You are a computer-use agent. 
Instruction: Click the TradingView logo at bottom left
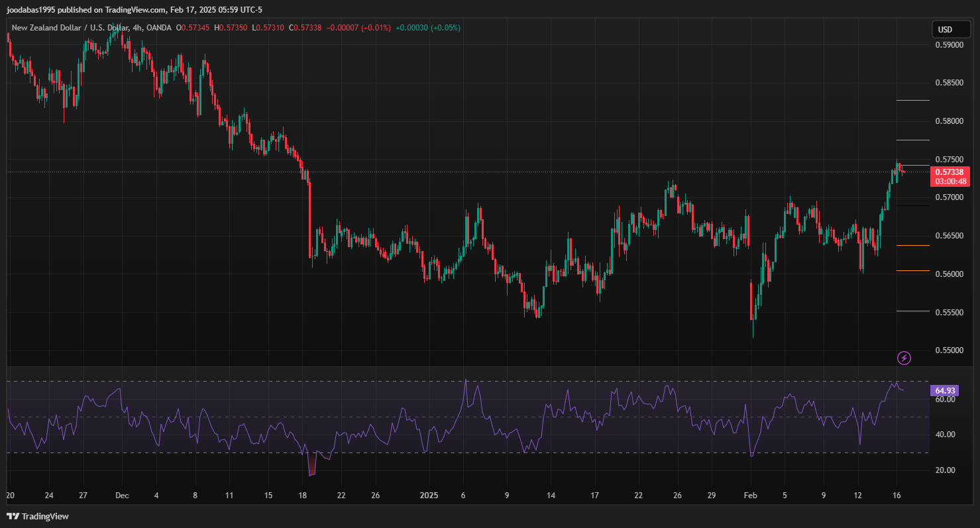(x=38, y=516)
